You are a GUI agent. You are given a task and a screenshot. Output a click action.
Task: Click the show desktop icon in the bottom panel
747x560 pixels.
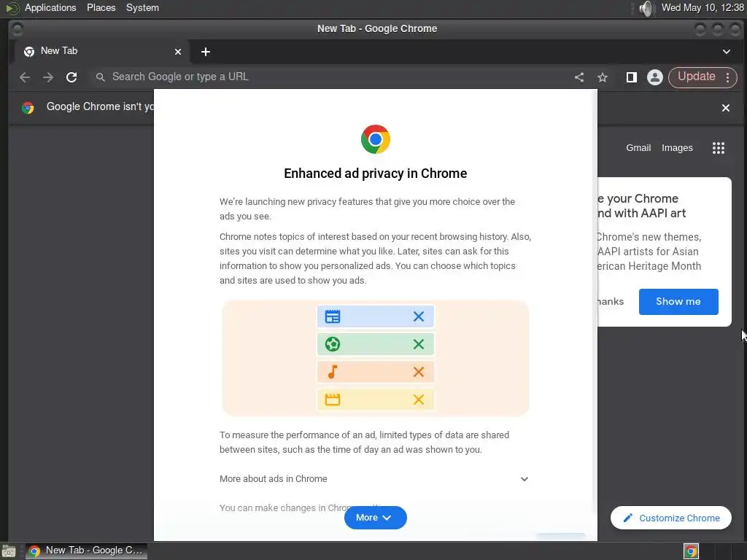point(9,551)
